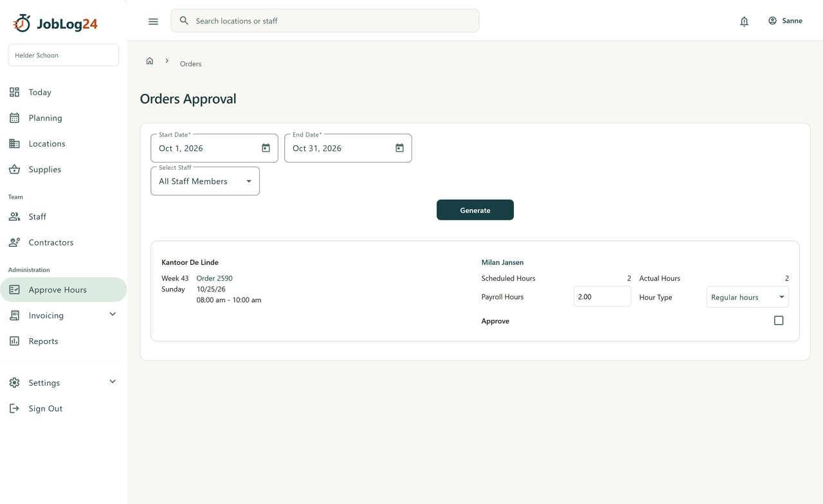Viewport: 823px width, 504px height.
Task: Click the Start Date Oct 1, 2026 field
Action: [214, 148]
